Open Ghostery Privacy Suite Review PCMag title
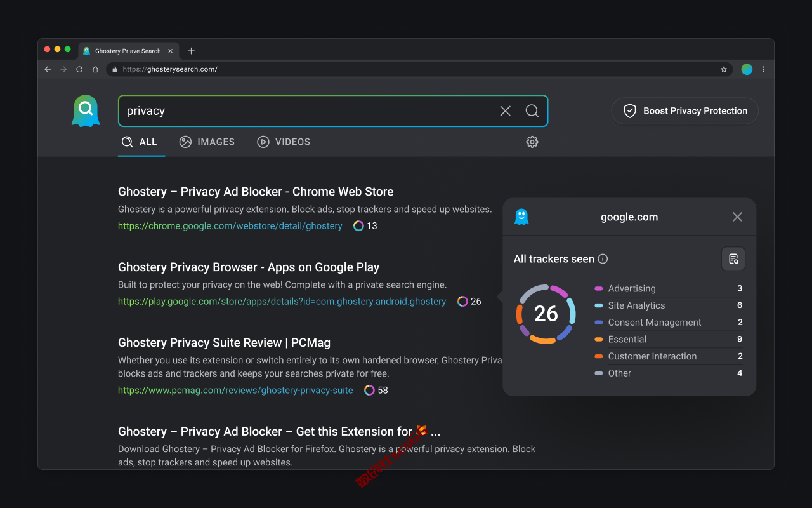The image size is (812, 508). click(x=224, y=343)
